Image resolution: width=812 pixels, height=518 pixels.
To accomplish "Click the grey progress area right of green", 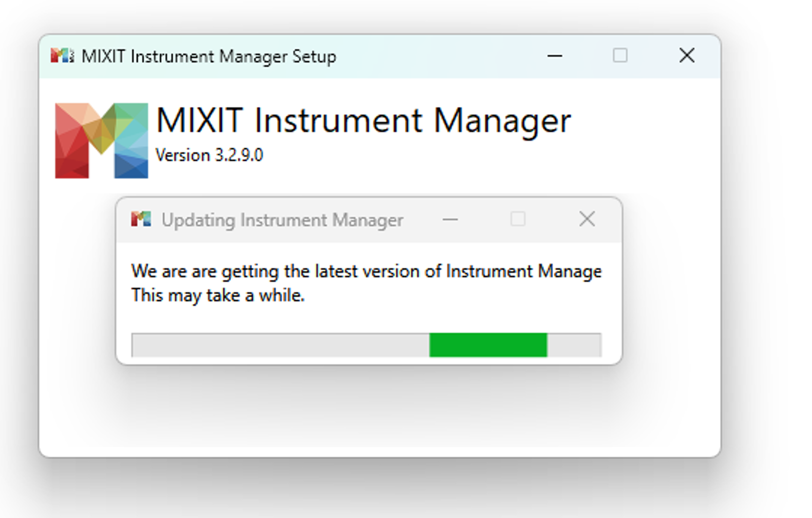I will click(574, 345).
